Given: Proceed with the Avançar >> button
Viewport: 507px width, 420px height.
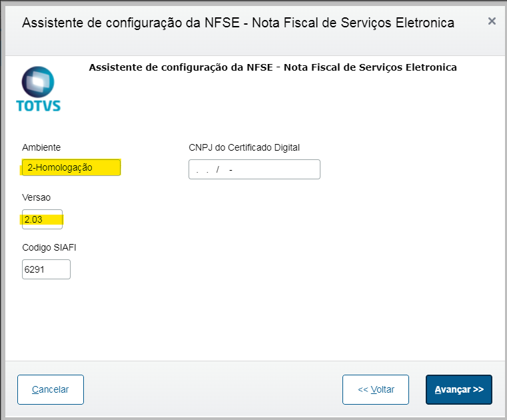Looking at the screenshot, I should 458,389.
